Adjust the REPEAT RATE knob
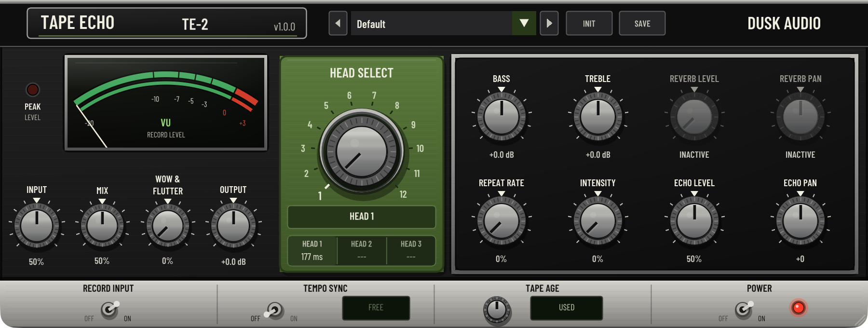This screenshot has width=868, height=328. (502, 220)
